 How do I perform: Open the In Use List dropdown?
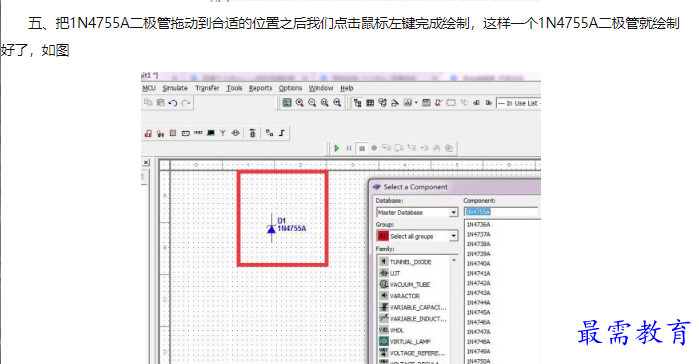point(518,103)
